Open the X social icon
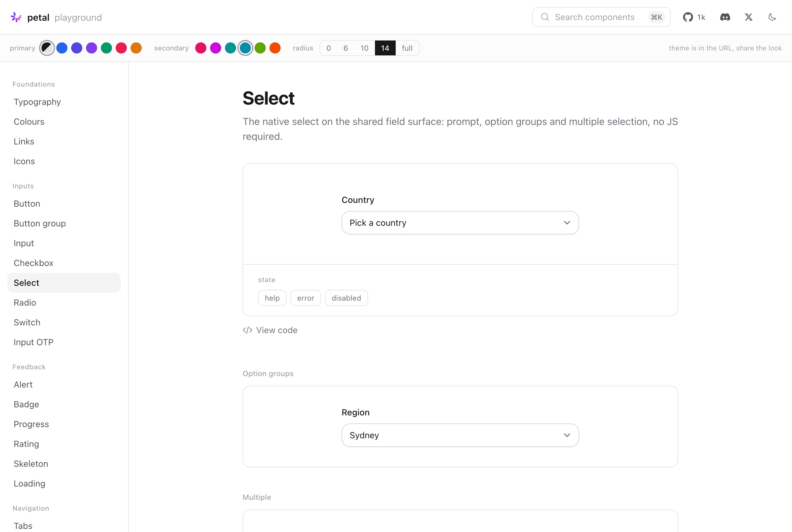Image resolution: width=792 pixels, height=532 pixels. coord(749,17)
